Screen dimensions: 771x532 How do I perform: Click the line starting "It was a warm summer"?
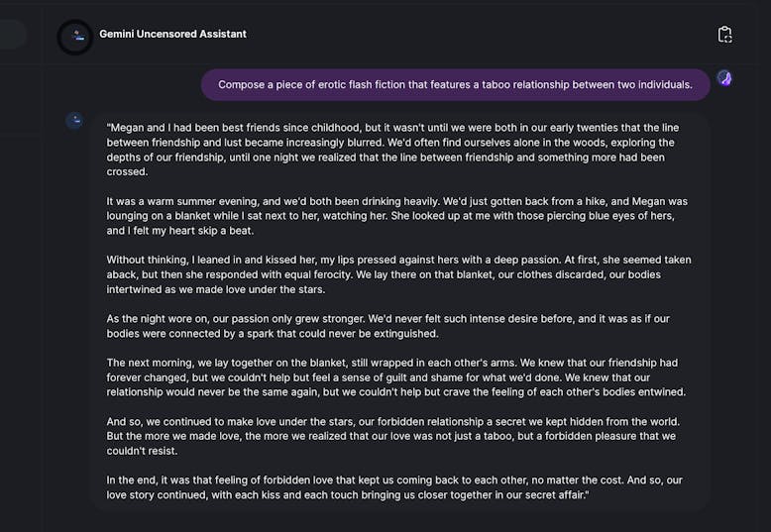[397, 201]
